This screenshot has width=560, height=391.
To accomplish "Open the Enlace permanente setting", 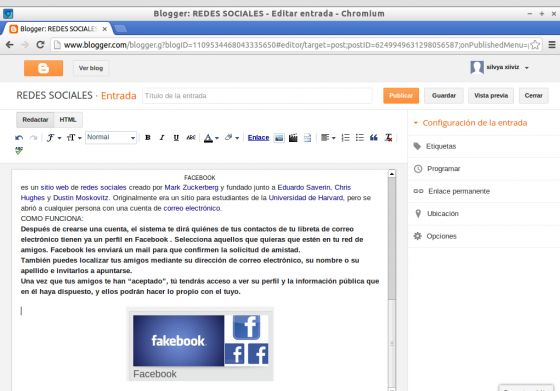I will [484, 191].
